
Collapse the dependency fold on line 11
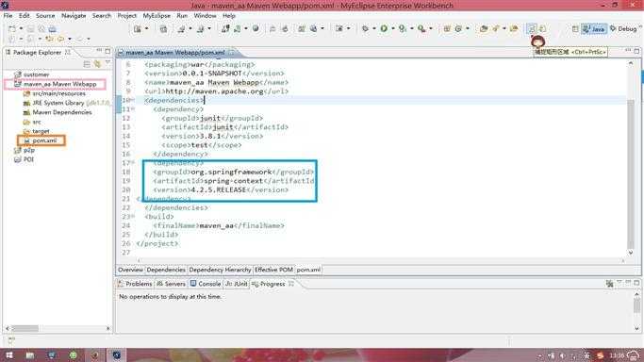click(x=133, y=108)
